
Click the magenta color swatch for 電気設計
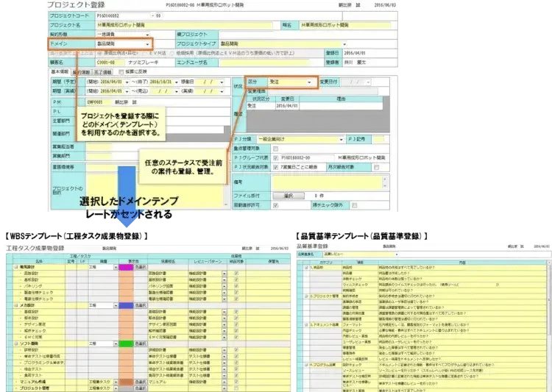125,266
